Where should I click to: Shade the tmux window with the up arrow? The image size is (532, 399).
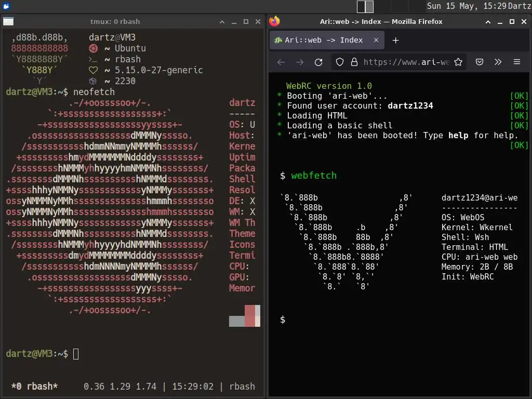[222, 22]
